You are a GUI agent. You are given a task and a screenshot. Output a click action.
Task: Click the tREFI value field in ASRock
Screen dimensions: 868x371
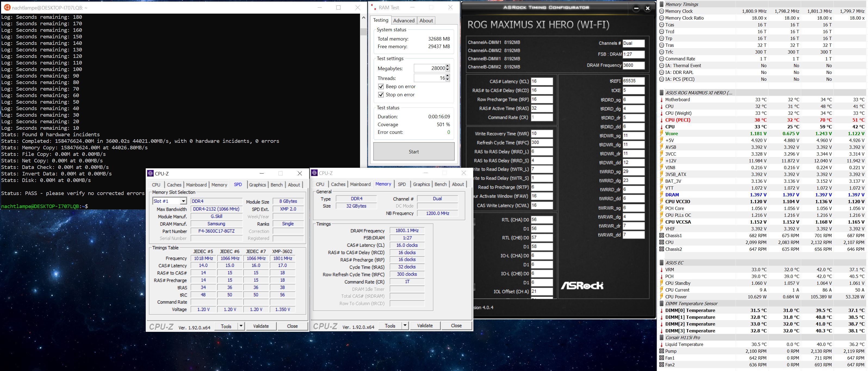click(x=634, y=81)
